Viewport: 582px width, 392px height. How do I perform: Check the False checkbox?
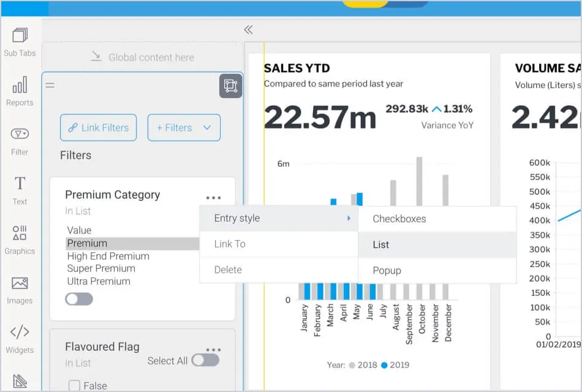(74, 386)
